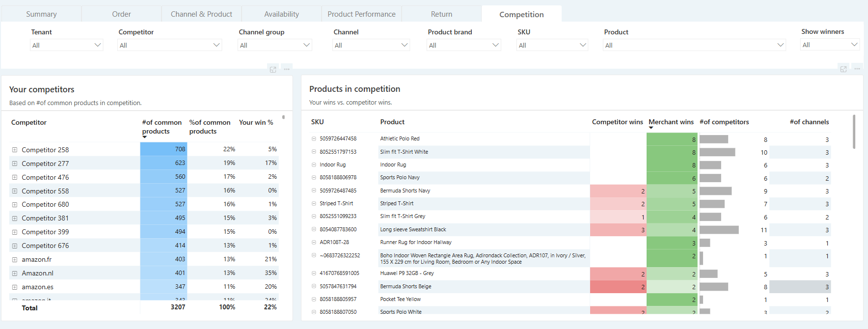The height and width of the screenshot is (329, 868).
Task: Switch to the Product Performance tab
Action: click(361, 14)
